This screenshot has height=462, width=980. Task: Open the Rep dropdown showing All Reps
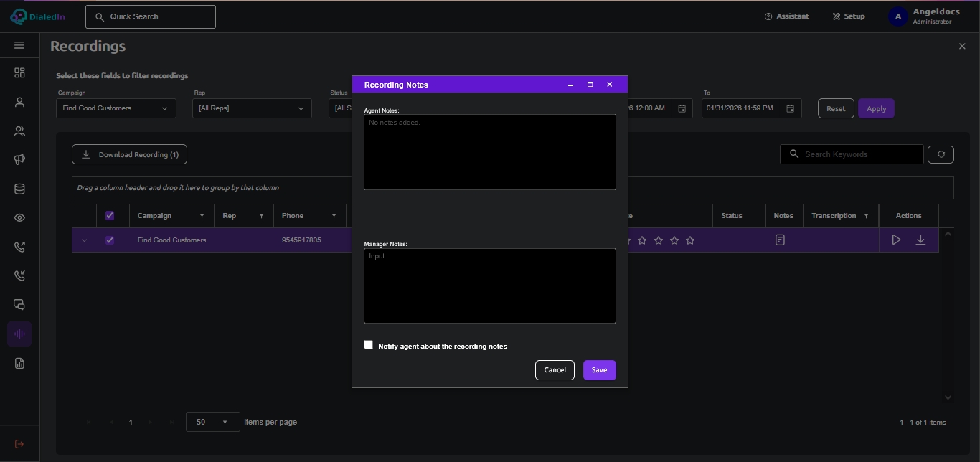pos(252,108)
